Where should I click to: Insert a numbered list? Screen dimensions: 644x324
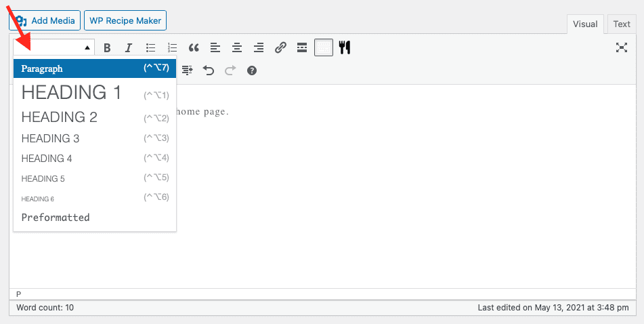(172, 47)
